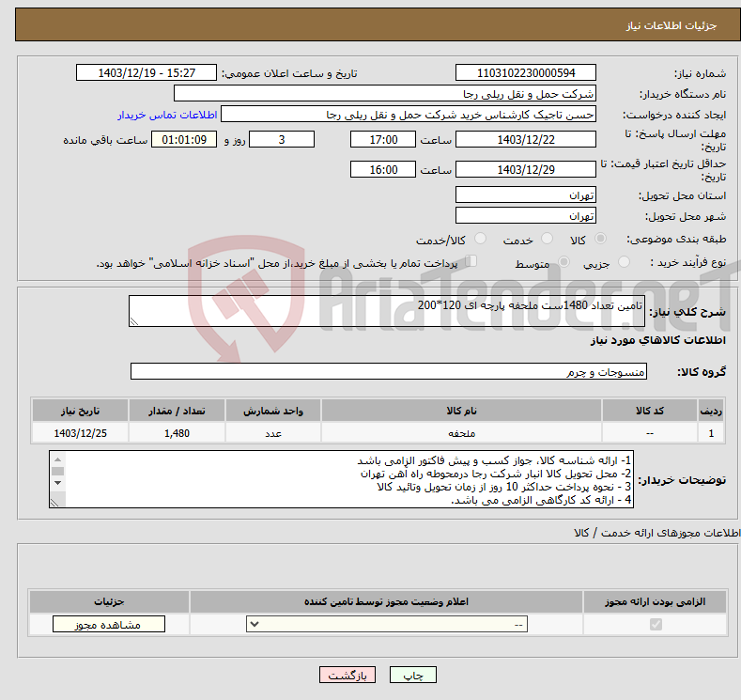Viewport: 741px width, 700px height.
Task: Click the buyer notes scrollbar thumb
Action: click(57, 472)
